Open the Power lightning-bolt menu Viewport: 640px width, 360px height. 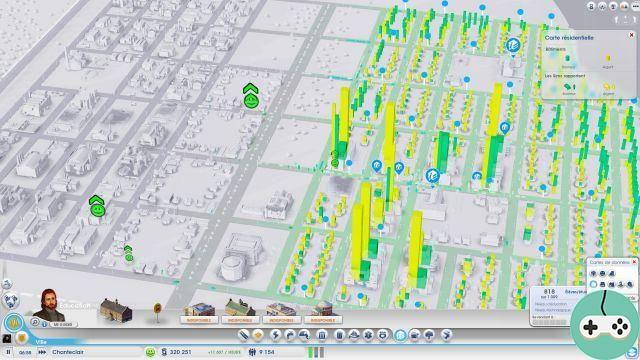[x=276, y=335]
